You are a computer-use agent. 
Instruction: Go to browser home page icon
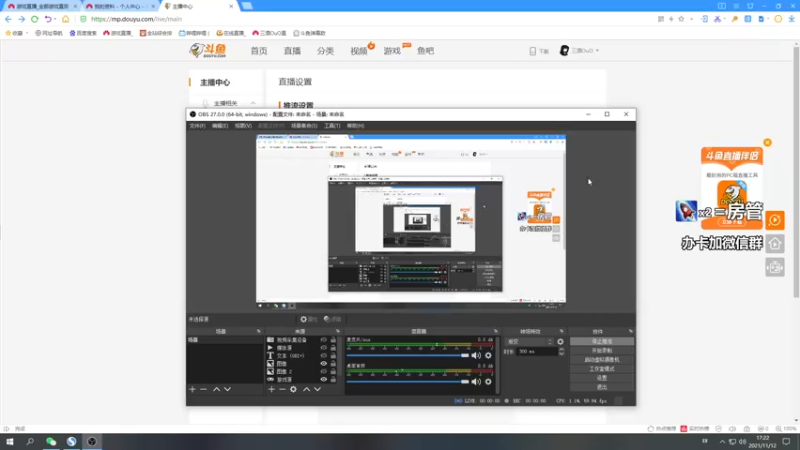(65, 19)
